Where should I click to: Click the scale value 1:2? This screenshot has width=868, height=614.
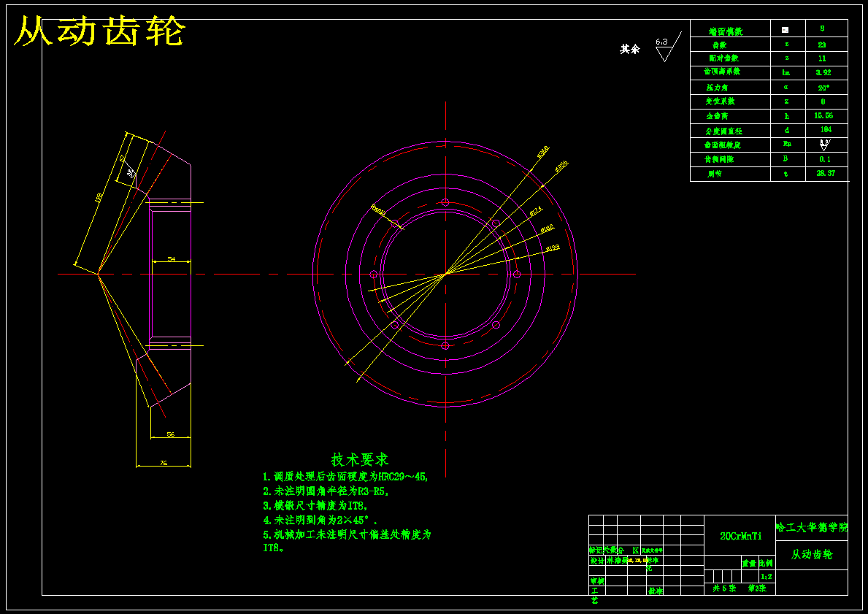(x=766, y=576)
